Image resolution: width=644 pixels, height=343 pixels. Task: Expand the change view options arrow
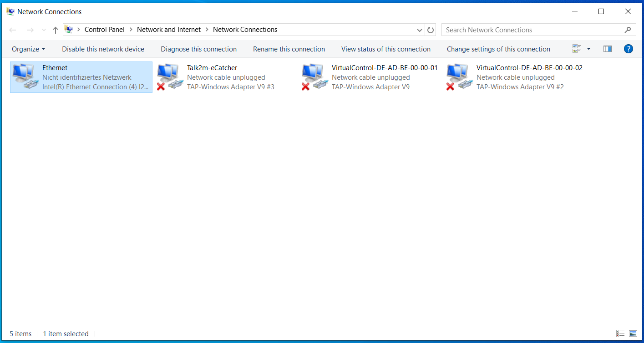[x=588, y=49]
